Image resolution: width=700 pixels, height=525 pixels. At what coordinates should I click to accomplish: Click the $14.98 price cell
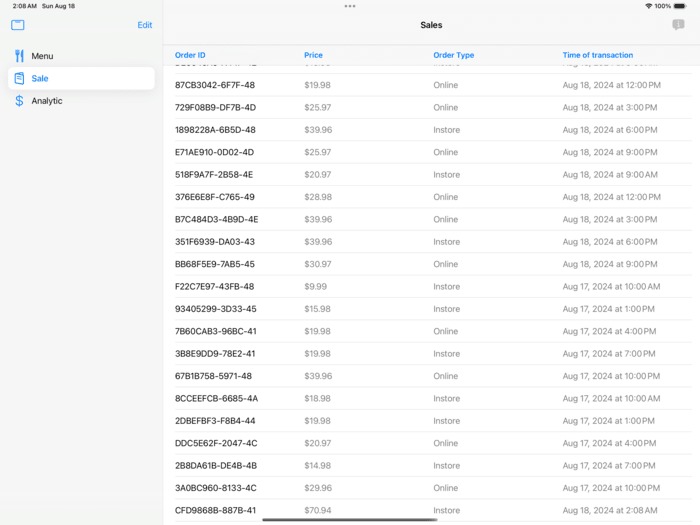point(317,466)
